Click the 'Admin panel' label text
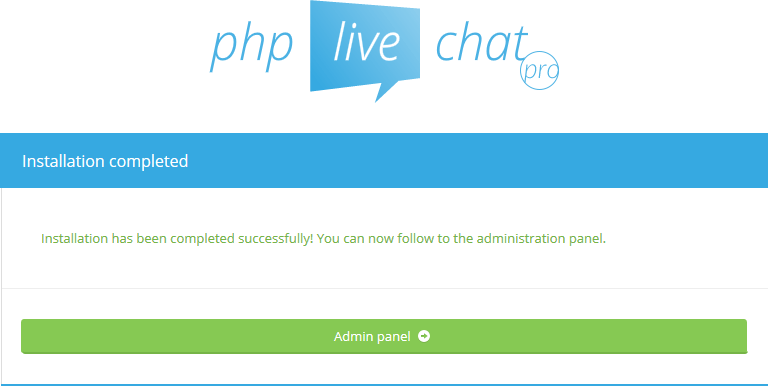This screenshot has height=386, width=768. point(372,337)
